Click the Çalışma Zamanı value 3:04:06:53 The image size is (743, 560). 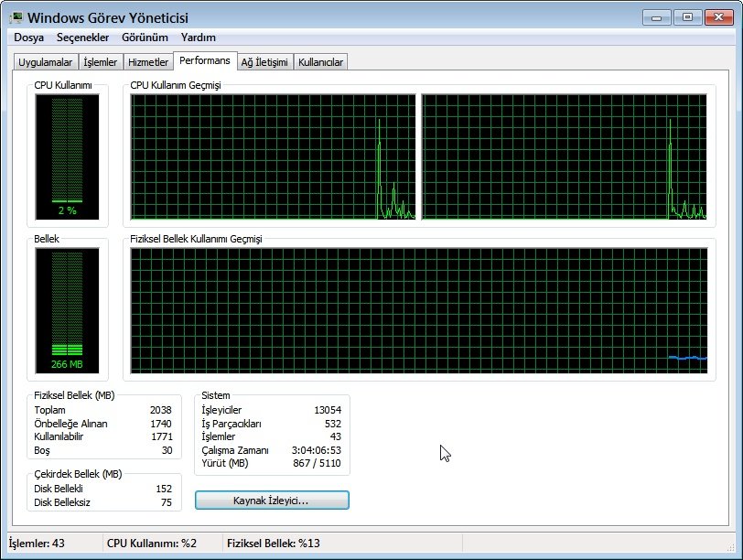pyautogui.click(x=316, y=450)
